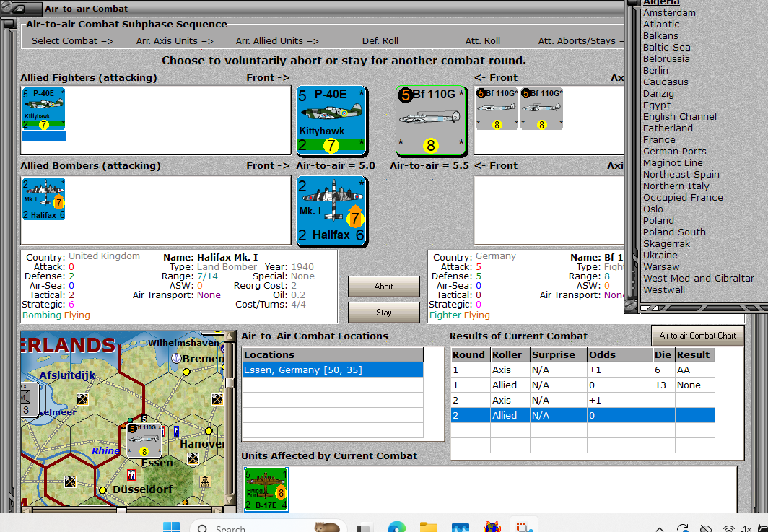Click the map's horizontal scrollbar thumb
This screenshot has height=532, width=768.
tap(121, 510)
